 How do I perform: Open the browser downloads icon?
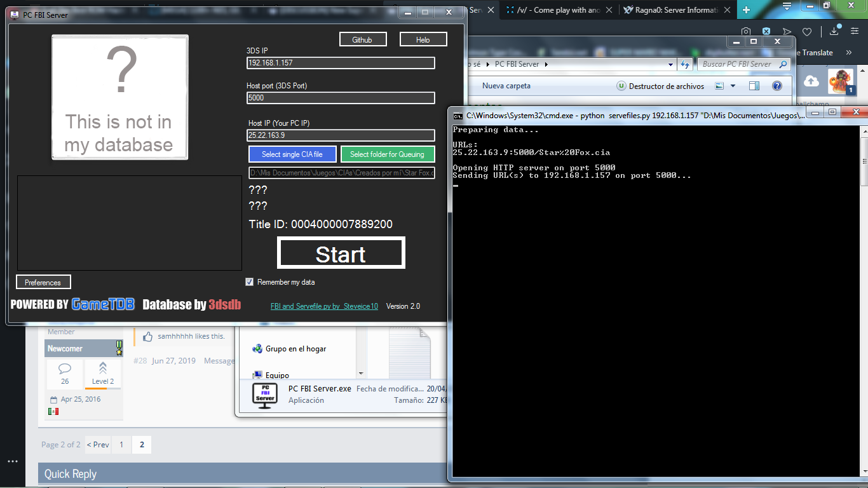(834, 31)
